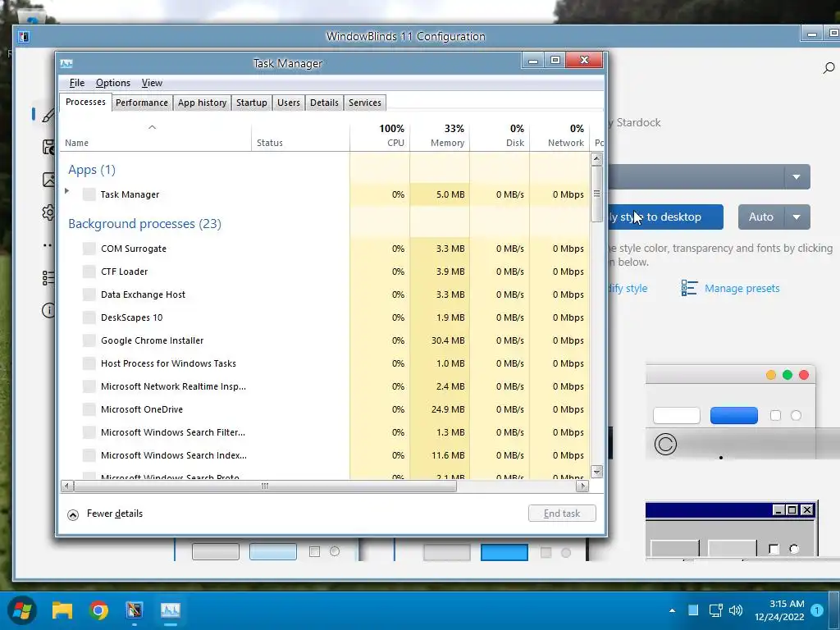Image resolution: width=840 pixels, height=630 pixels.
Task: Select the Data Exchange Host process
Action: click(324, 294)
